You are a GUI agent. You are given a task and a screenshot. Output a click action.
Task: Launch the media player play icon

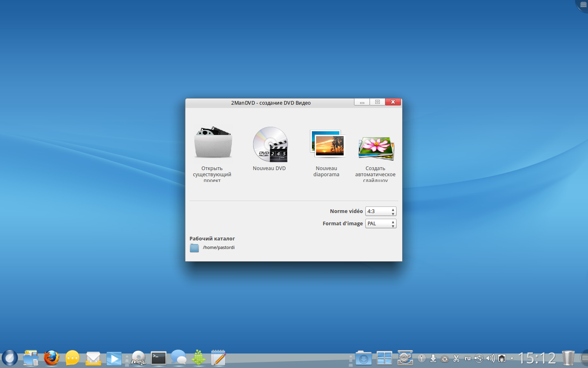[x=114, y=359]
